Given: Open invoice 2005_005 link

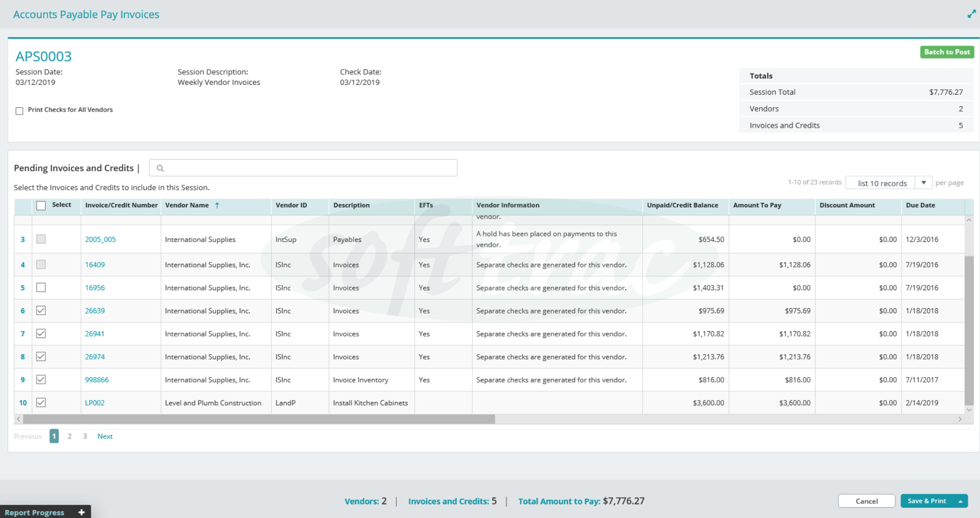Looking at the screenshot, I should [x=100, y=239].
